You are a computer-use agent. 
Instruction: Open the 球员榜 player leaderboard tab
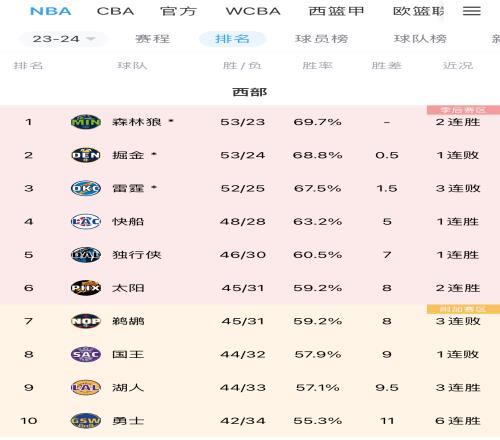322,39
